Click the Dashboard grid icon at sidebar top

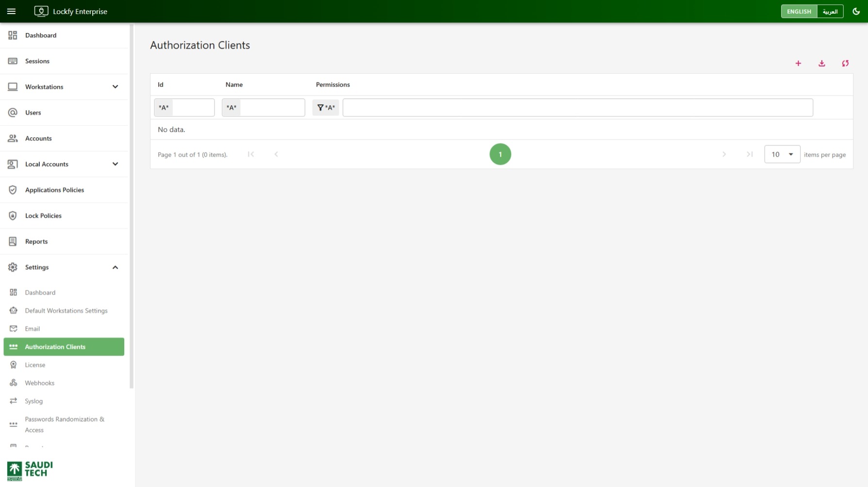pyautogui.click(x=13, y=35)
